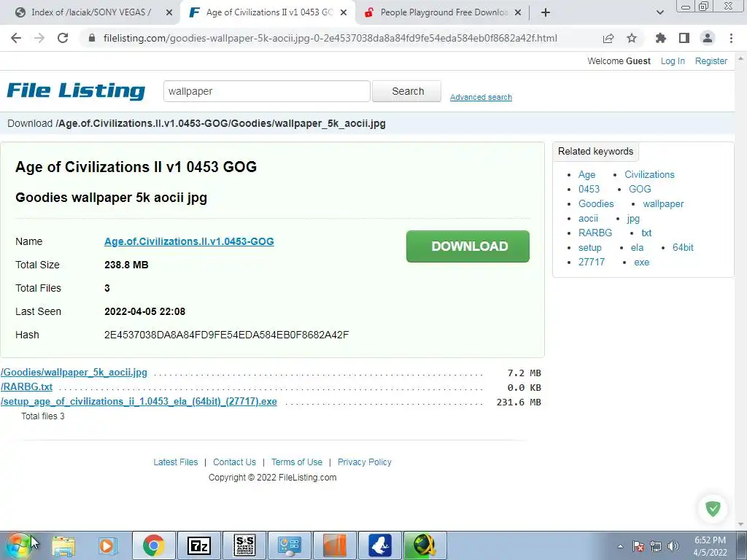Open the setup_age_of_civilizations_ii exe file link

(x=139, y=402)
